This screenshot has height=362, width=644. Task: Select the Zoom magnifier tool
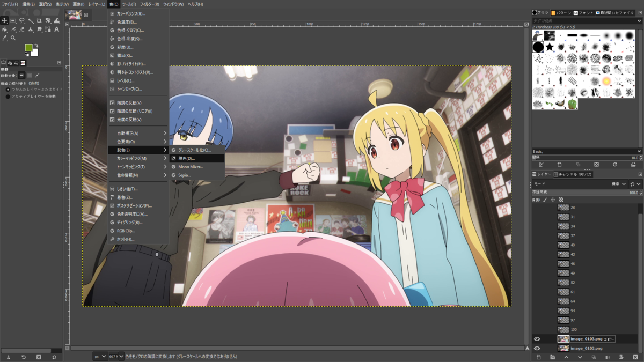coord(13,38)
